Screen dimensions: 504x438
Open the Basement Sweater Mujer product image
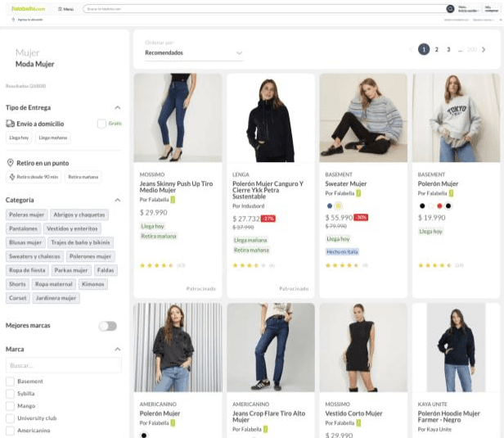click(x=363, y=118)
